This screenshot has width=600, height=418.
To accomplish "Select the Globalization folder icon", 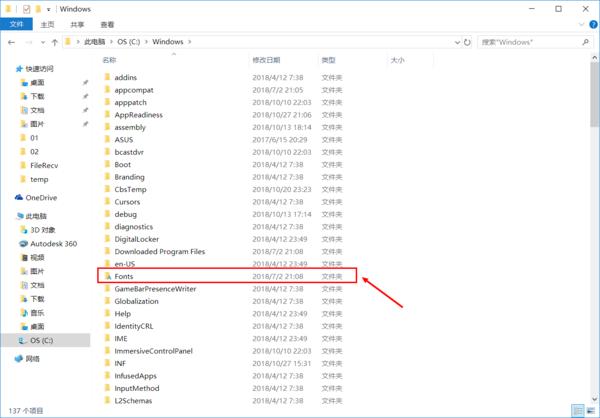I will pos(108,300).
